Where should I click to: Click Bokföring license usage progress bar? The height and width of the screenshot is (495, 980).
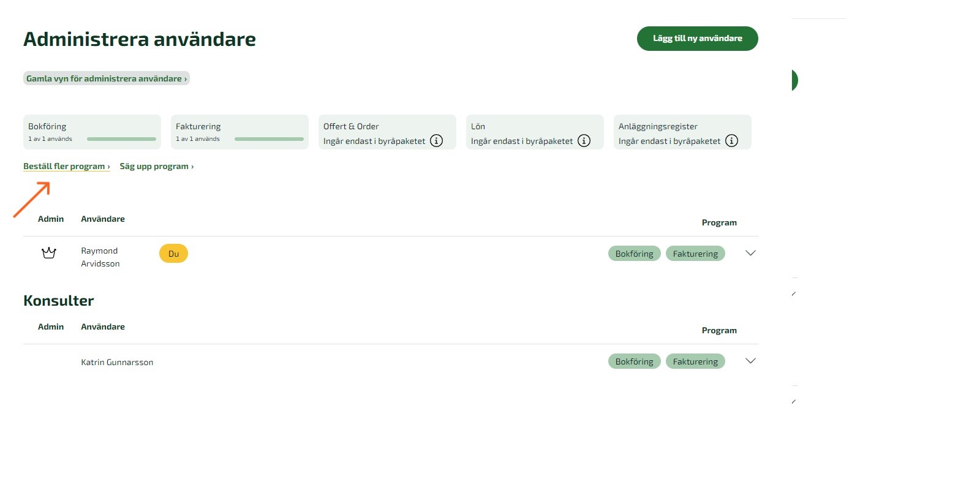tap(121, 139)
